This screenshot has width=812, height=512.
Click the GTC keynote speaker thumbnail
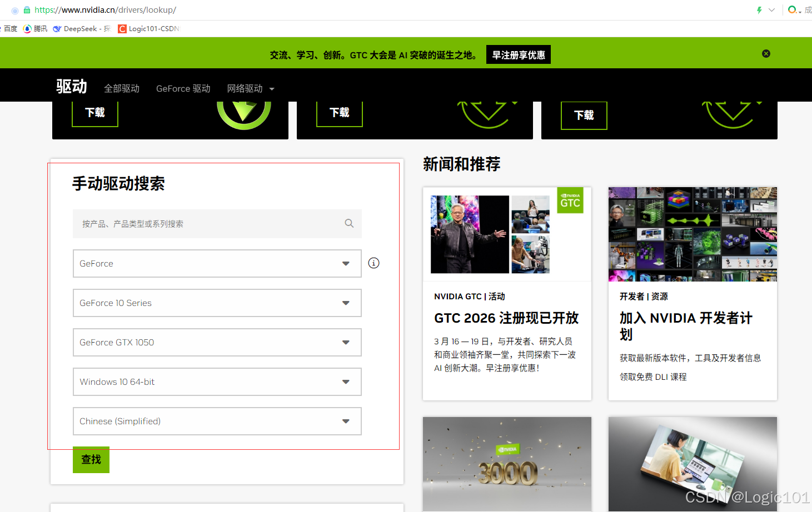tap(507, 234)
